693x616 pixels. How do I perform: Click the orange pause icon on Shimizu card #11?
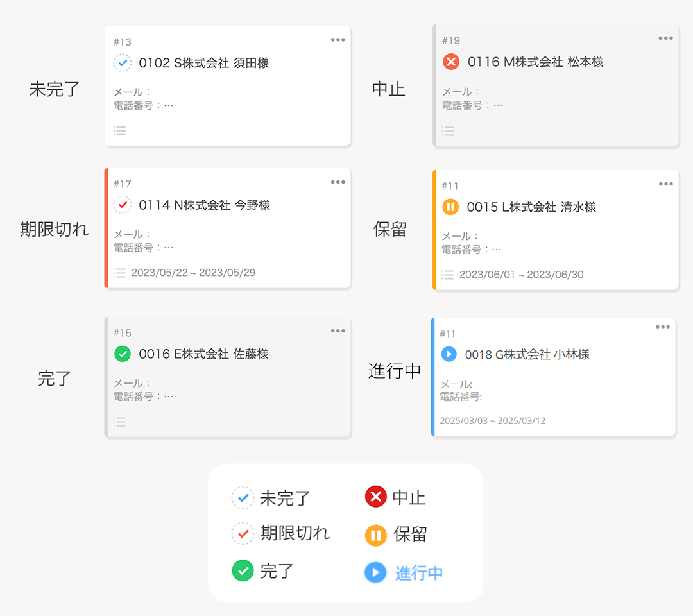(450, 207)
